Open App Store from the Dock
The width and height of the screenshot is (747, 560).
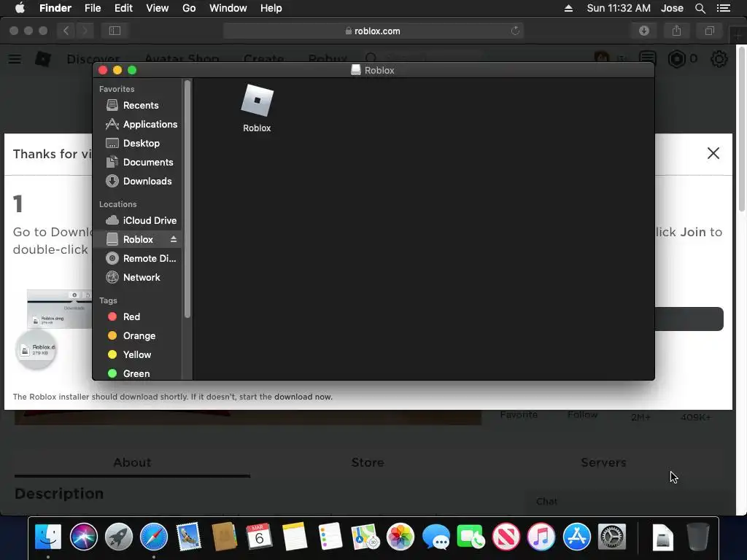[576, 537]
